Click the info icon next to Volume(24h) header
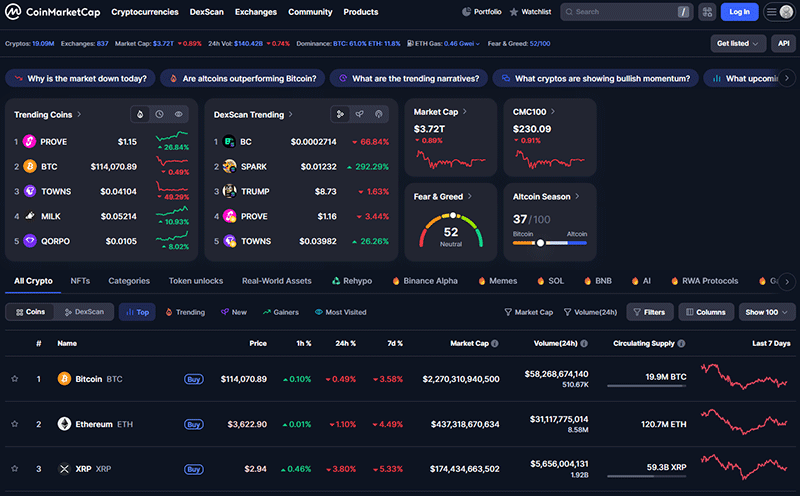 584,343
